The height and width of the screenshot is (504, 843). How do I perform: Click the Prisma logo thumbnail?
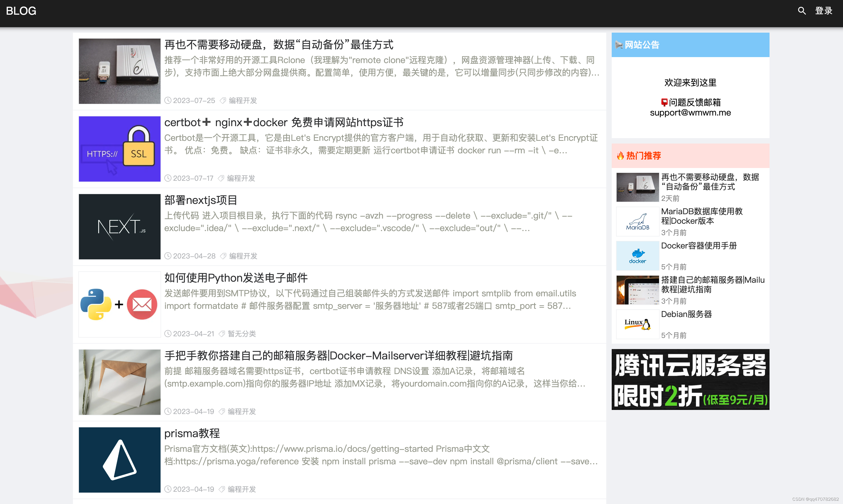(x=120, y=460)
